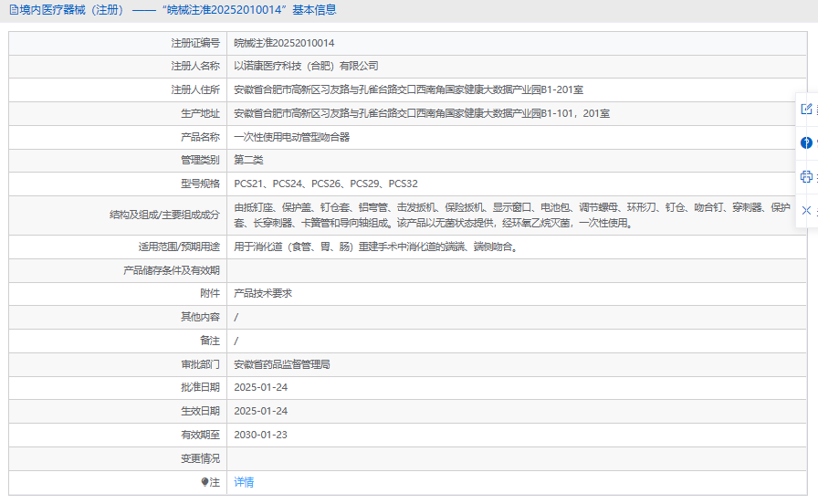This screenshot has height=504, width=818.
Task: Click expiry date 2030-01-23
Action: coord(260,435)
